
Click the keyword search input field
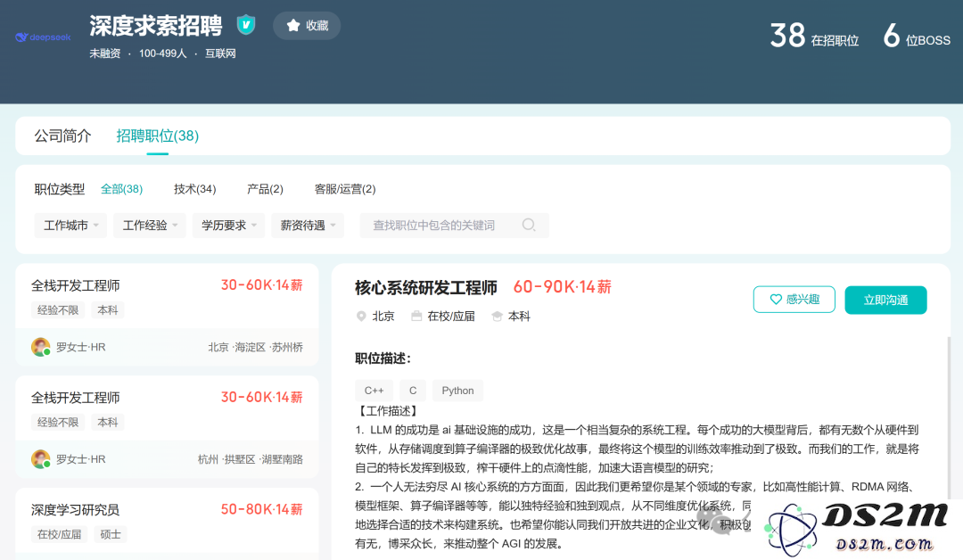[x=455, y=226]
